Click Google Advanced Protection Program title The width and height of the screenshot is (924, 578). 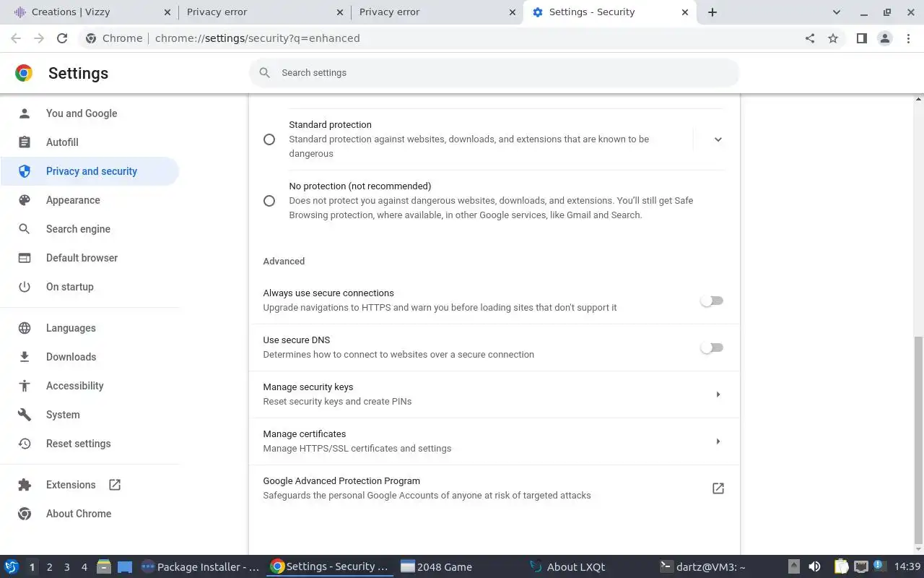(x=341, y=481)
